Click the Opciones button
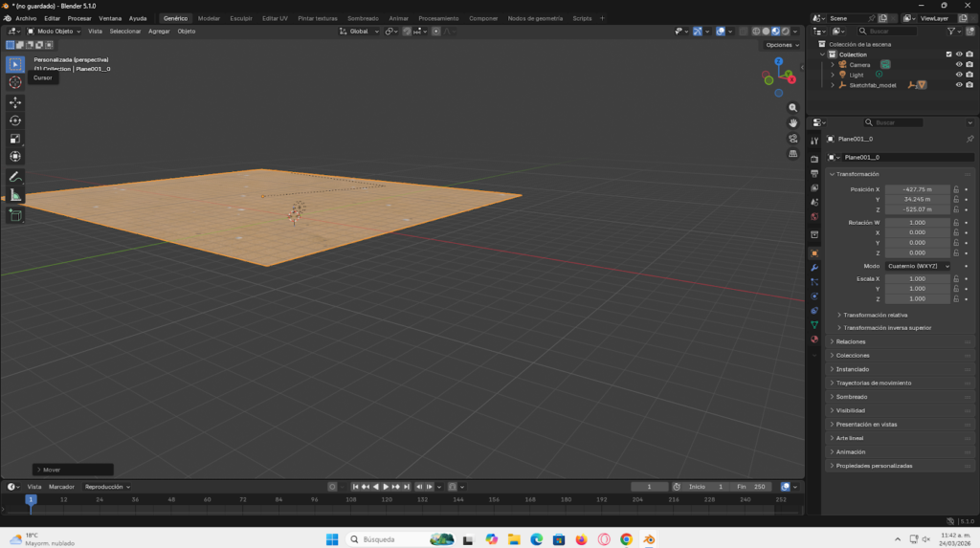The height and width of the screenshot is (548, 980). point(782,45)
